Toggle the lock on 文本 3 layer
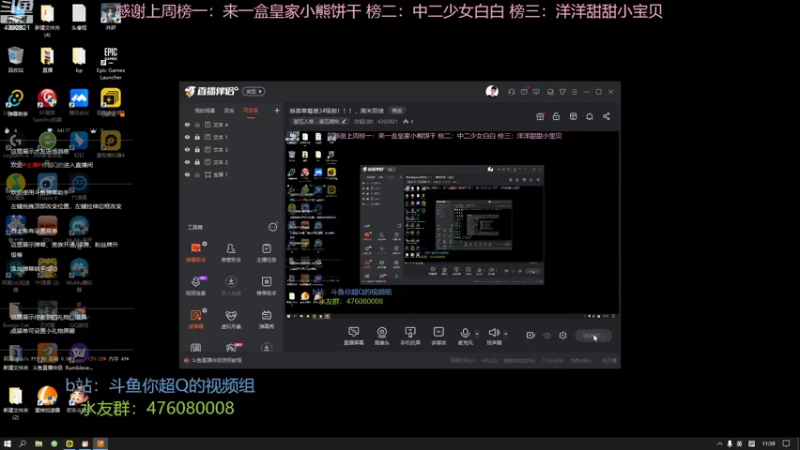The height and width of the screenshot is (450, 800). click(x=197, y=149)
